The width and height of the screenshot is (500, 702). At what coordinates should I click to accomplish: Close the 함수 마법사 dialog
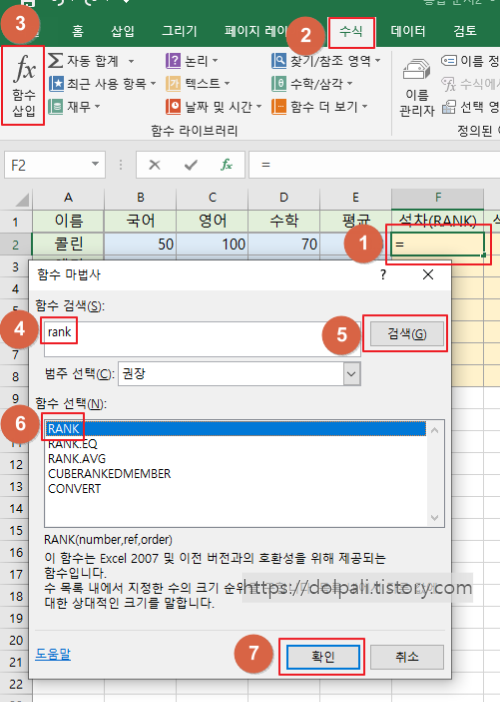click(428, 275)
